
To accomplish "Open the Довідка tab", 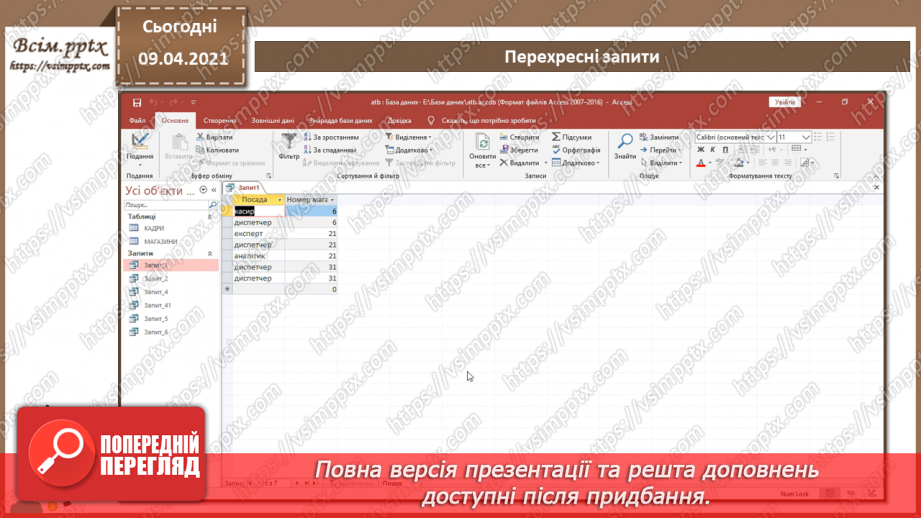I will coord(399,120).
